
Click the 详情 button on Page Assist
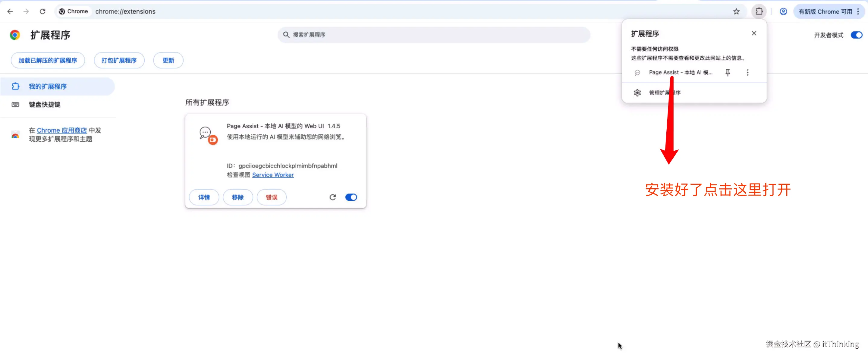204,197
